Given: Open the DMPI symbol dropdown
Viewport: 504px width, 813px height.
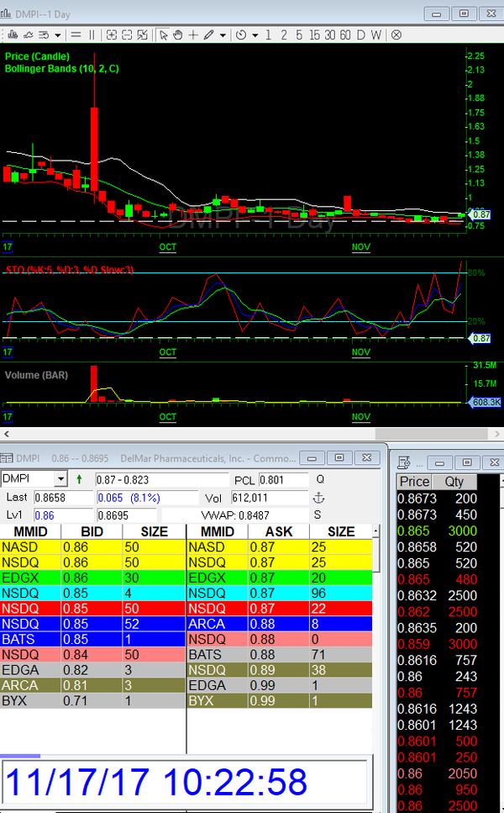Looking at the screenshot, I should pos(60,479).
